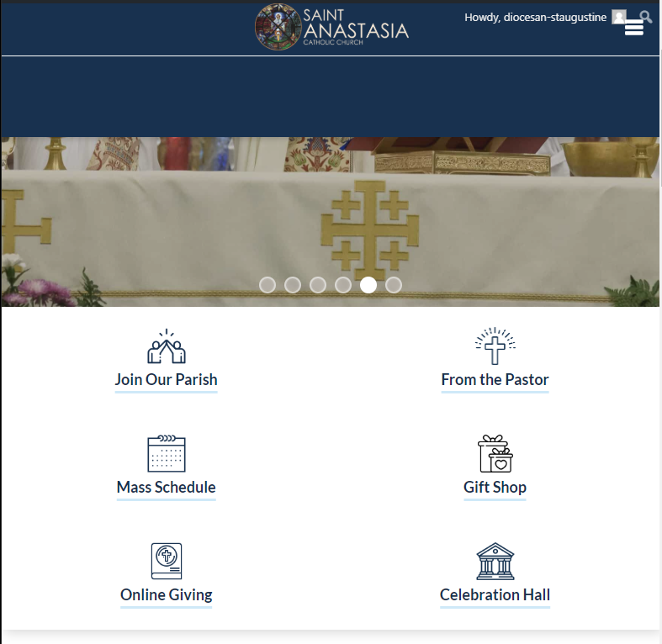Select the third slideshow dot
This screenshot has width=662, height=644.
pos(318,285)
